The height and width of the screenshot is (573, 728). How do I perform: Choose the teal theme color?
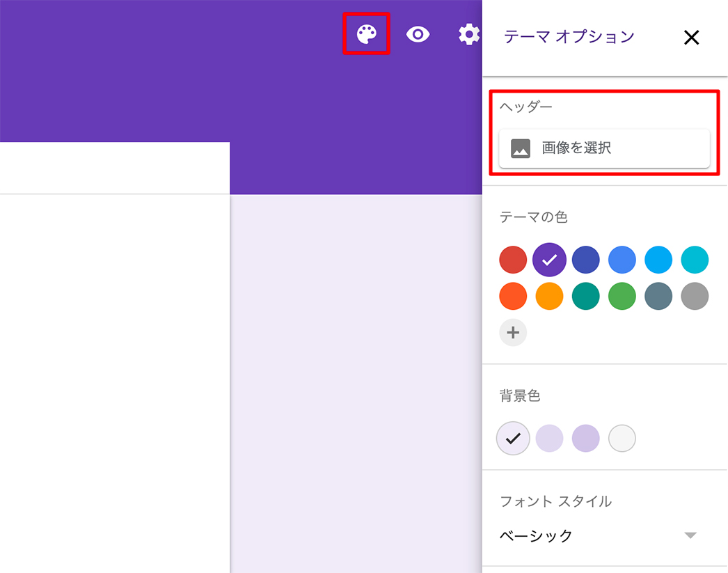point(585,297)
